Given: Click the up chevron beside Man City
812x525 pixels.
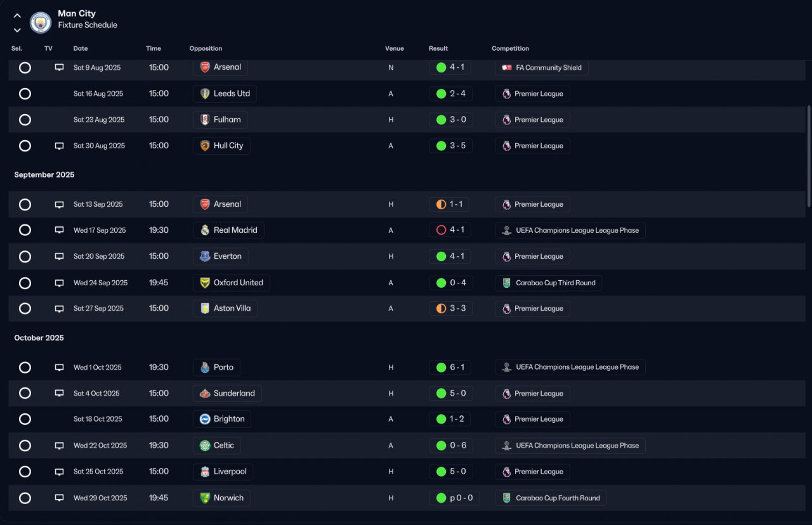Looking at the screenshot, I should 17,16.
